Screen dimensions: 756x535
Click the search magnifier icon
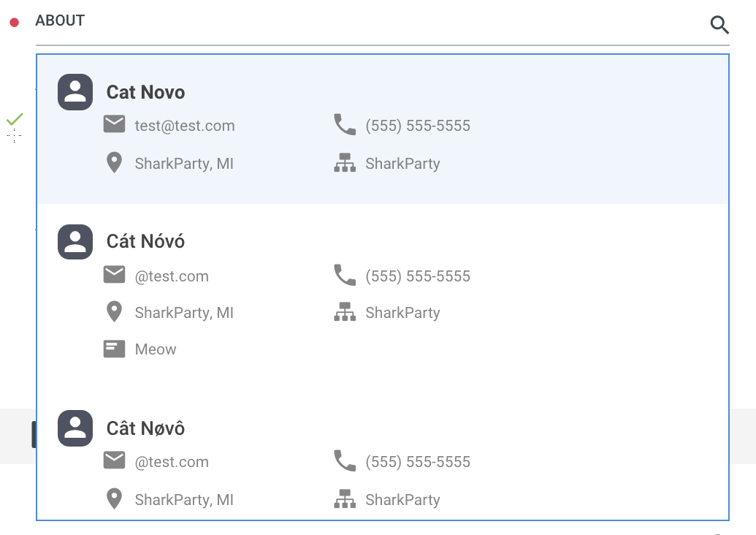click(719, 25)
